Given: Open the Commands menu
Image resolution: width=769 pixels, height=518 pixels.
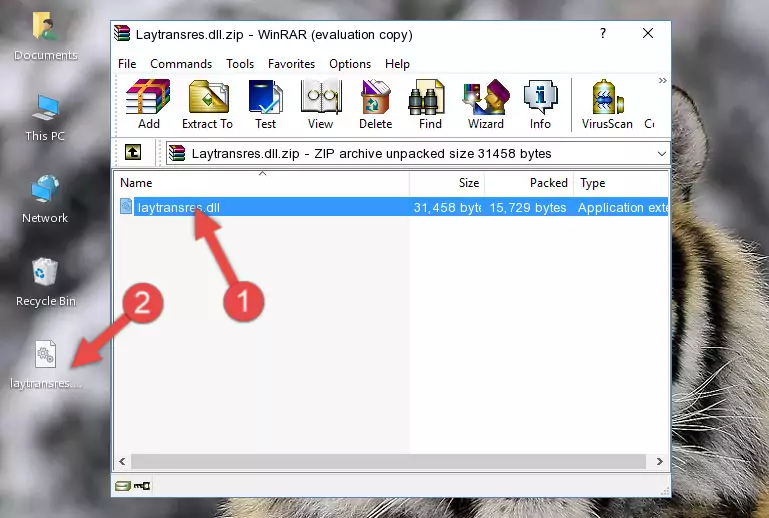Looking at the screenshot, I should click(x=181, y=64).
